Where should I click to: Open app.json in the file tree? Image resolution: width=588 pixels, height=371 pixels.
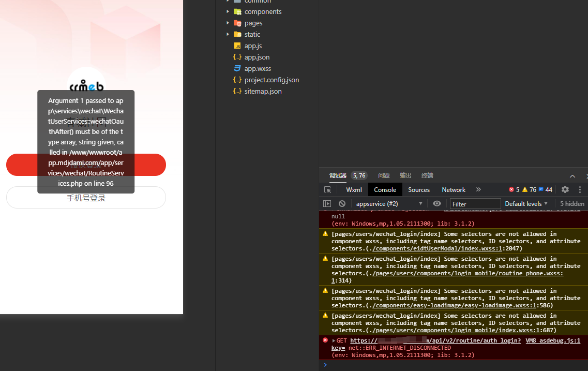257,57
